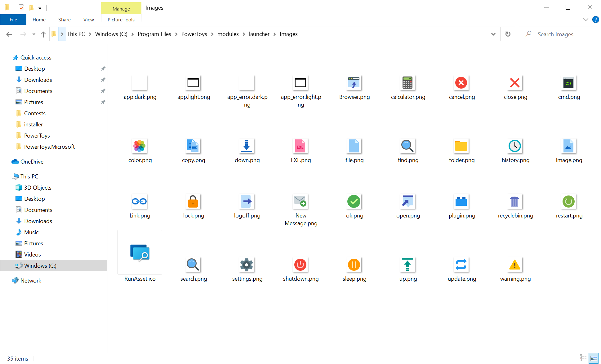The height and width of the screenshot is (364, 601).
Task: Select the settings.png gear icon
Action: click(247, 265)
